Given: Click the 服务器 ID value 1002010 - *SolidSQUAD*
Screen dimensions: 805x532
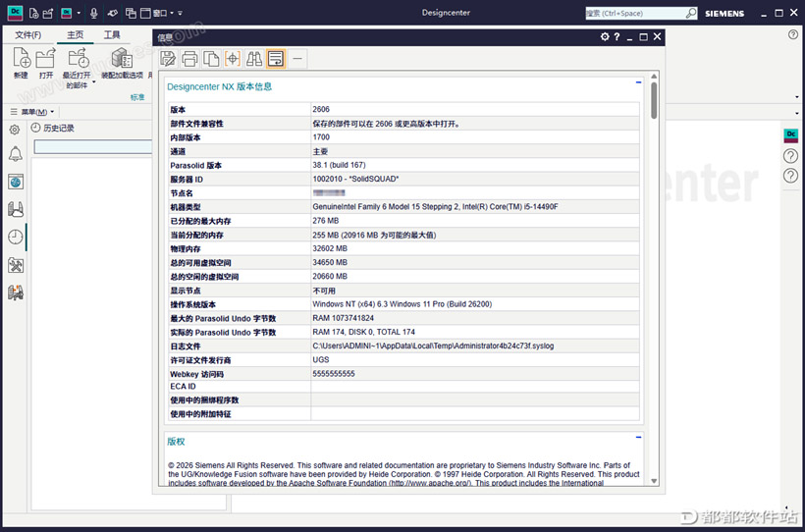Looking at the screenshot, I should (355, 179).
